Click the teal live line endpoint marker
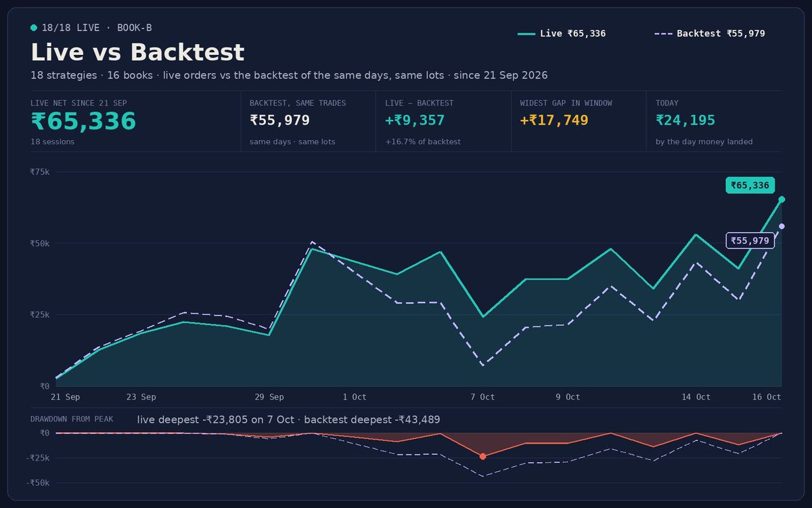This screenshot has height=508, width=812. 782,199
